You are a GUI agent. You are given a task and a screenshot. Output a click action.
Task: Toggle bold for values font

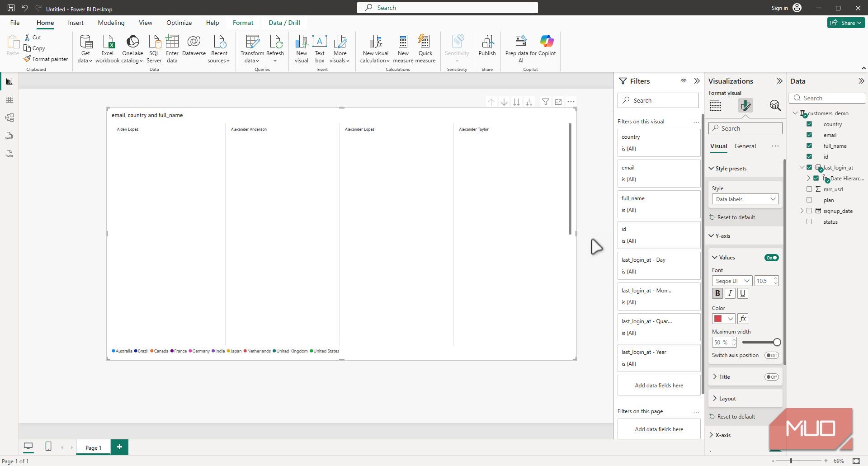point(717,293)
